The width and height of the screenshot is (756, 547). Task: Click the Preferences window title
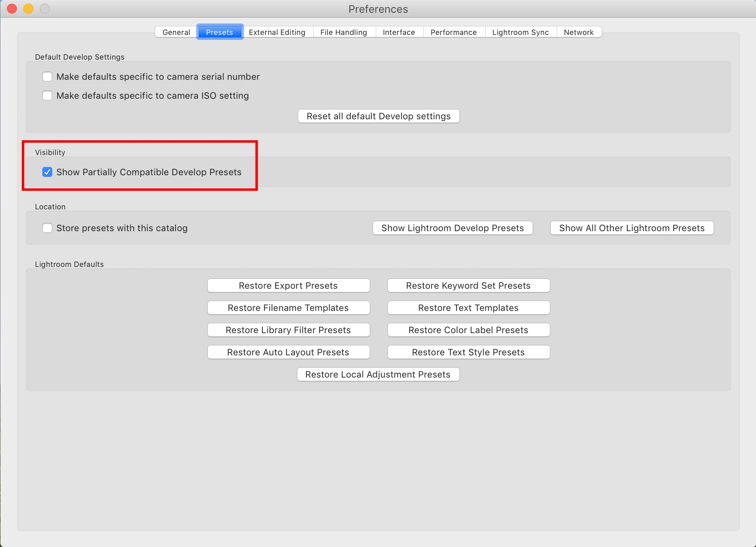(378, 9)
